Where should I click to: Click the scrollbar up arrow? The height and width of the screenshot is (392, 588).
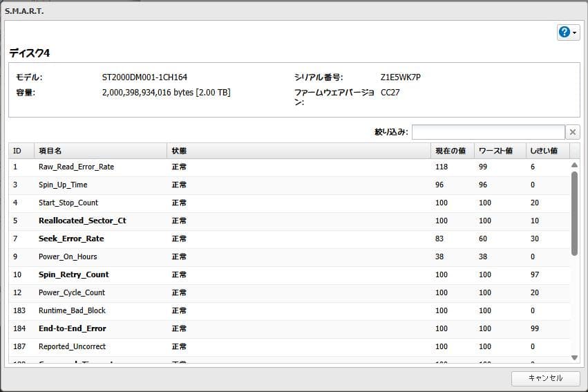[573, 165]
